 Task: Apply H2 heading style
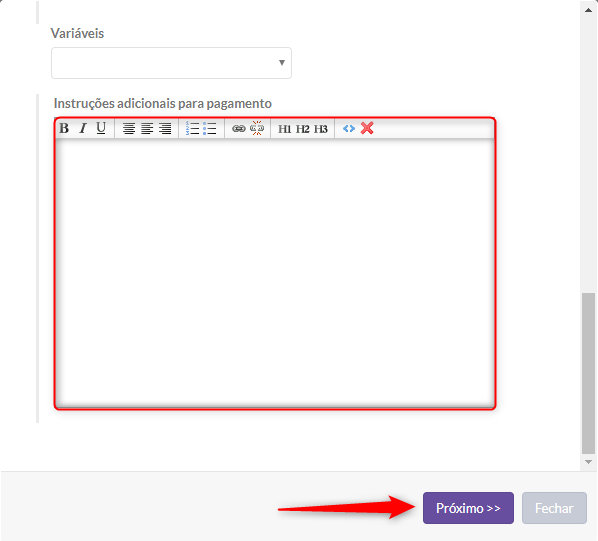point(302,129)
